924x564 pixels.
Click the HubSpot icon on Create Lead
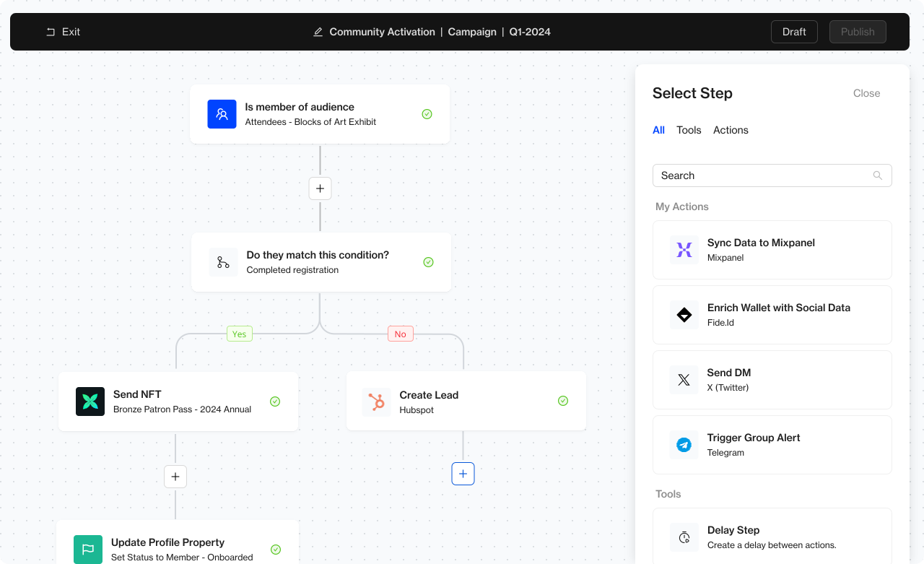pos(377,401)
